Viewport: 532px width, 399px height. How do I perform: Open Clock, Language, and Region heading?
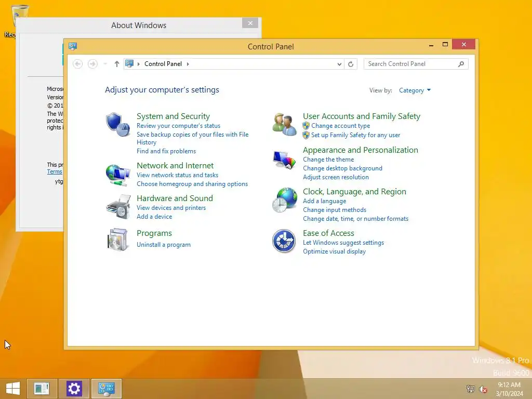tap(354, 191)
